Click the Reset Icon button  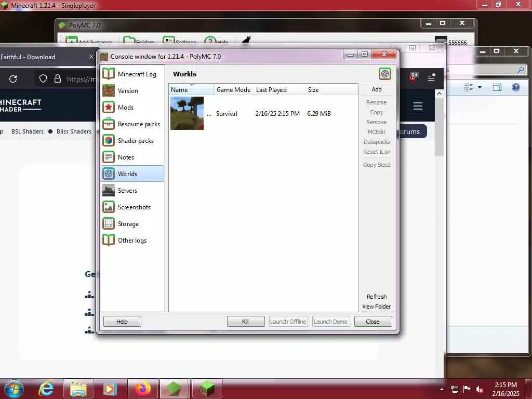point(377,152)
